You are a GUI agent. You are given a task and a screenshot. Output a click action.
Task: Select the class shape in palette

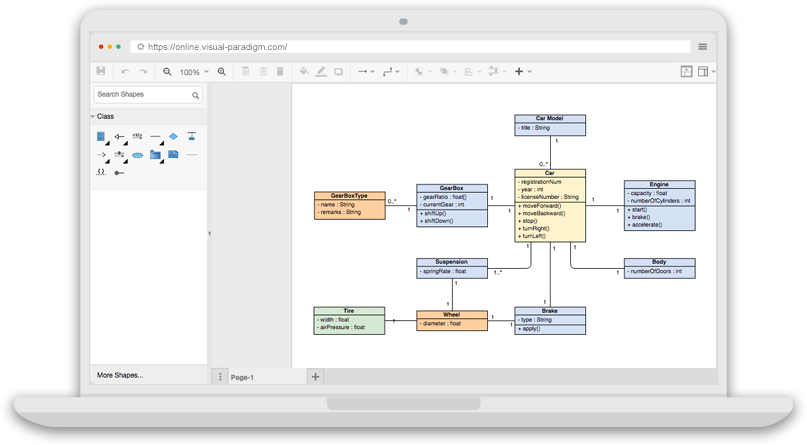(x=101, y=136)
